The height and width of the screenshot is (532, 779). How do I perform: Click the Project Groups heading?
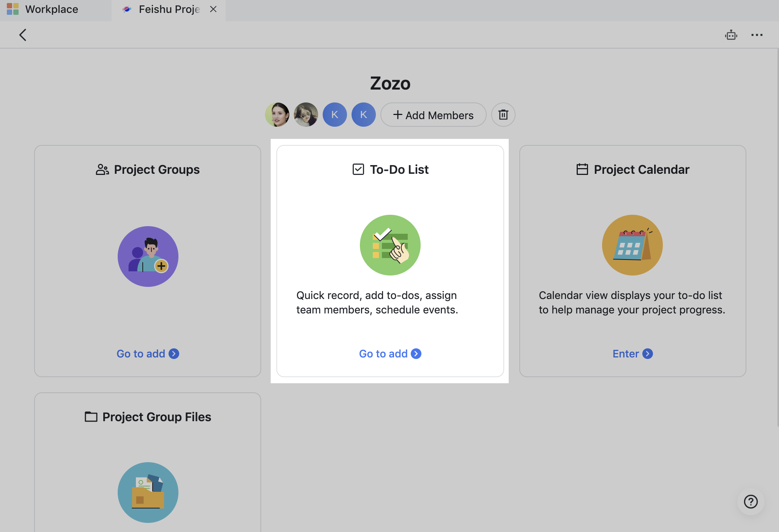157,170
